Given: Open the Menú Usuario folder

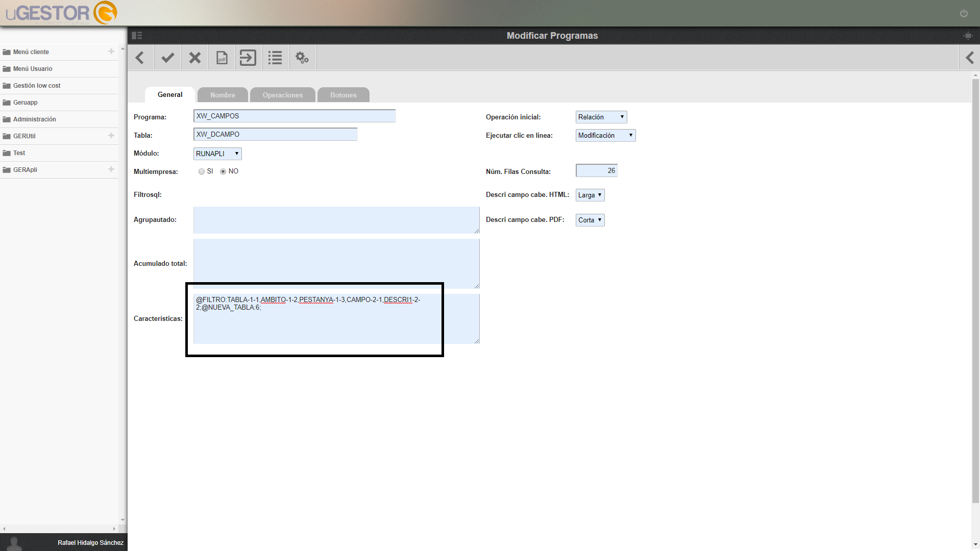Looking at the screenshot, I should coord(59,69).
